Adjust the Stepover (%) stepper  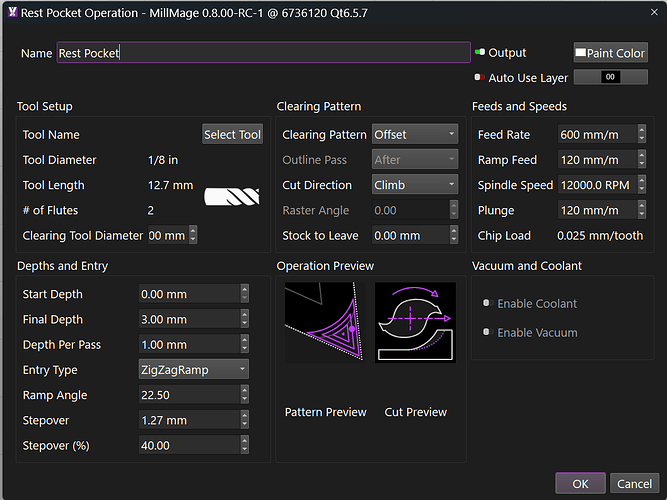[244, 445]
